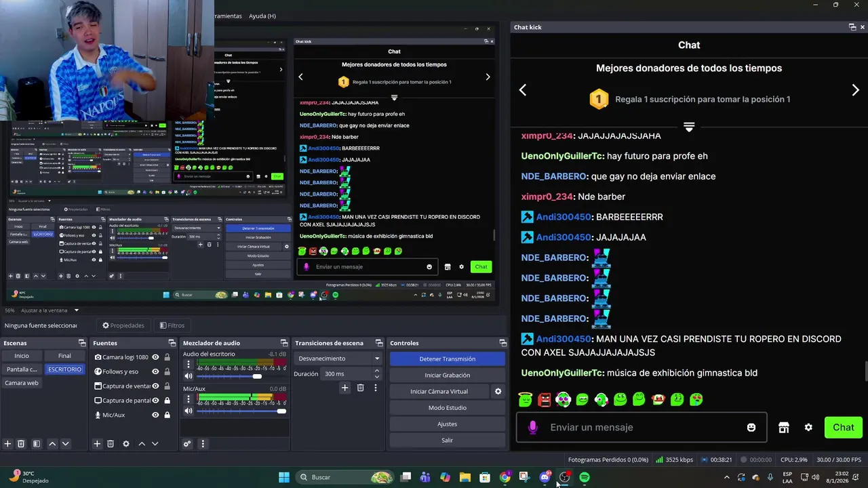This screenshot has width=868, height=488.
Task: Open Audio del escritorio three-dot options
Action: tap(189, 365)
